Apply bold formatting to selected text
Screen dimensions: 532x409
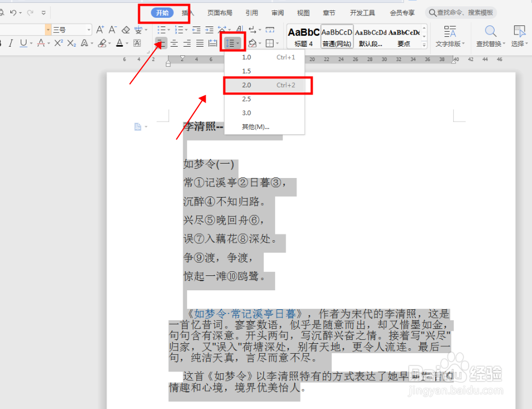pyautogui.click(x=2, y=43)
